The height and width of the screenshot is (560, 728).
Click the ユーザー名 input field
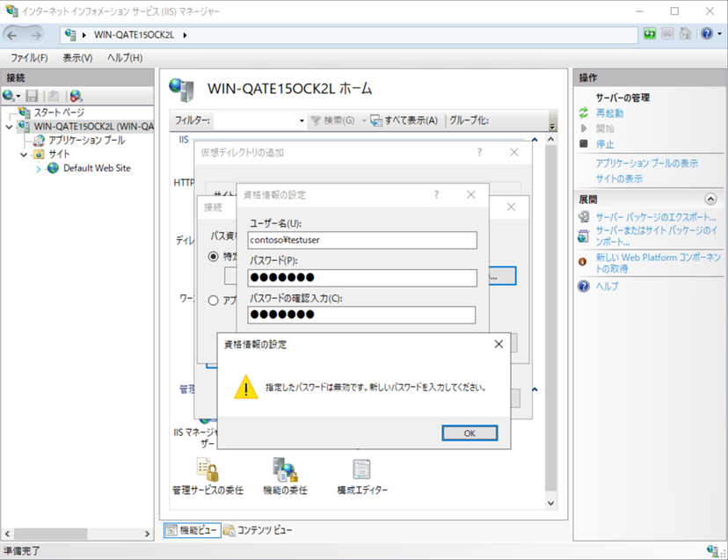[362, 240]
